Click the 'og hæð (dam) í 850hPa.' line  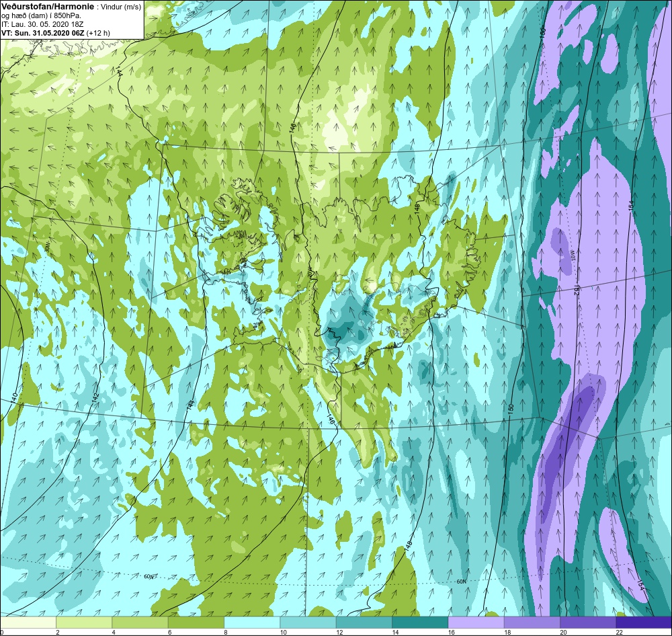pyautogui.click(x=42, y=16)
